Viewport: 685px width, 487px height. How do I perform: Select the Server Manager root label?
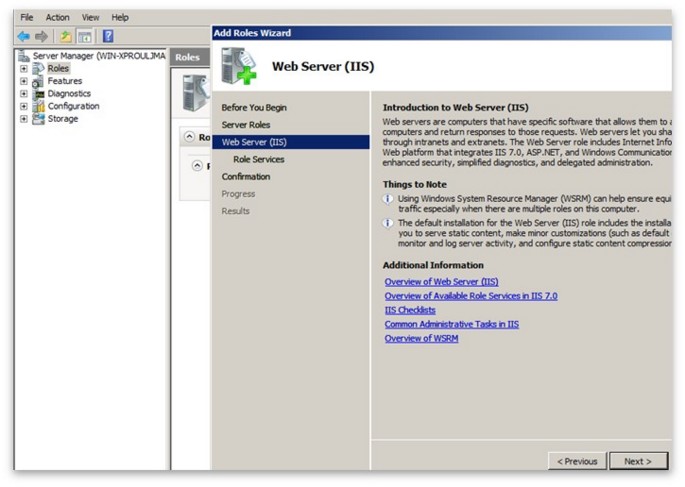(x=99, y=56)
